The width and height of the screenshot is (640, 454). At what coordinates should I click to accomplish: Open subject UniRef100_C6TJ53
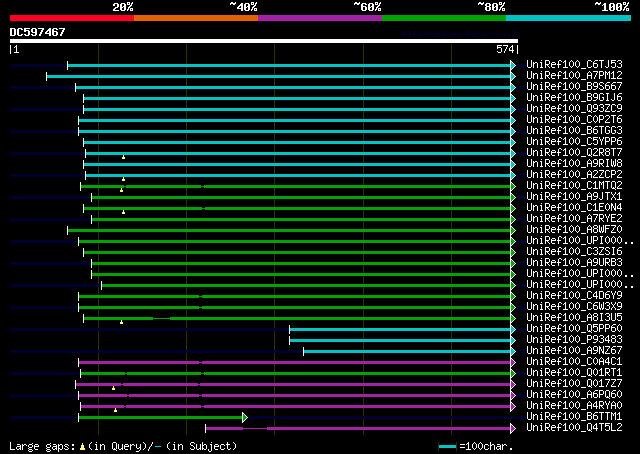(574, 65)
